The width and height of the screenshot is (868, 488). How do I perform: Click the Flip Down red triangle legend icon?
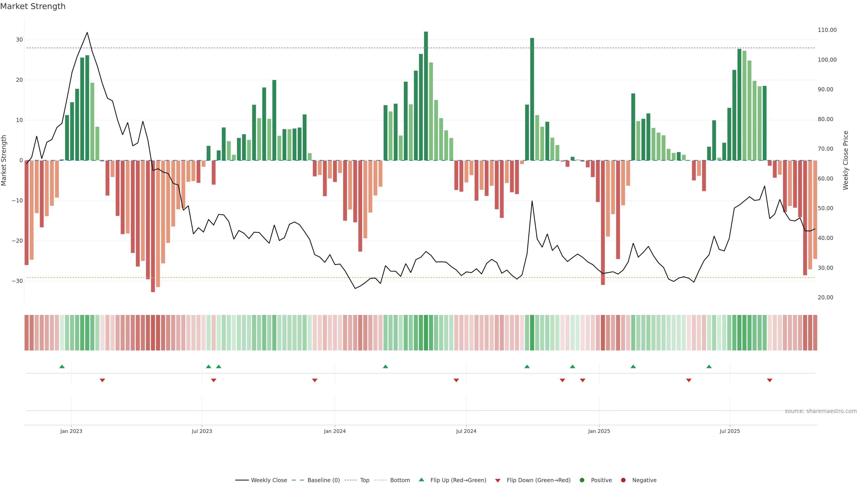pyautogui.click(x=498, y=480)
